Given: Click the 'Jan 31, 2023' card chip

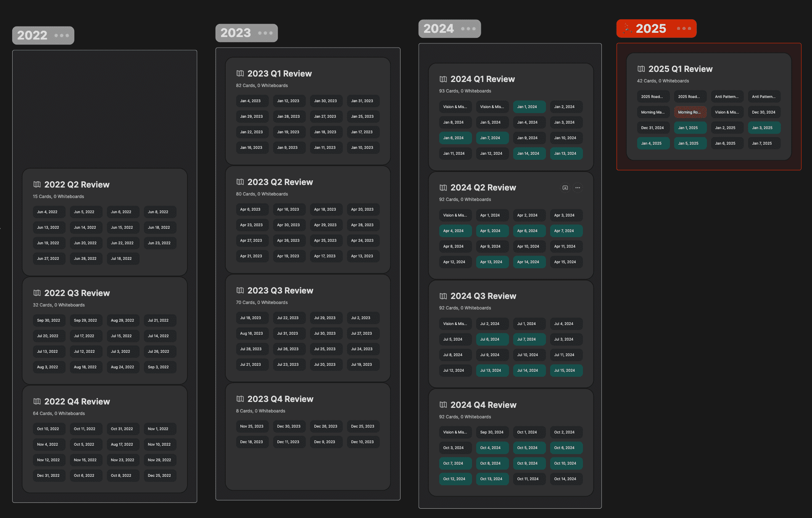Looking at the screenshot, I should click(363, 101).
